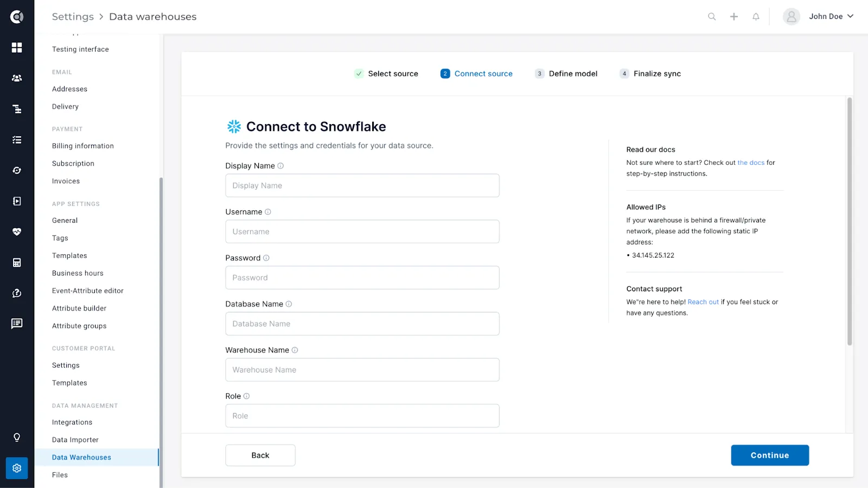This screenshot has height=488, width=868.
Task: Open Data Importer in sidebar
Action: (75, 440)
